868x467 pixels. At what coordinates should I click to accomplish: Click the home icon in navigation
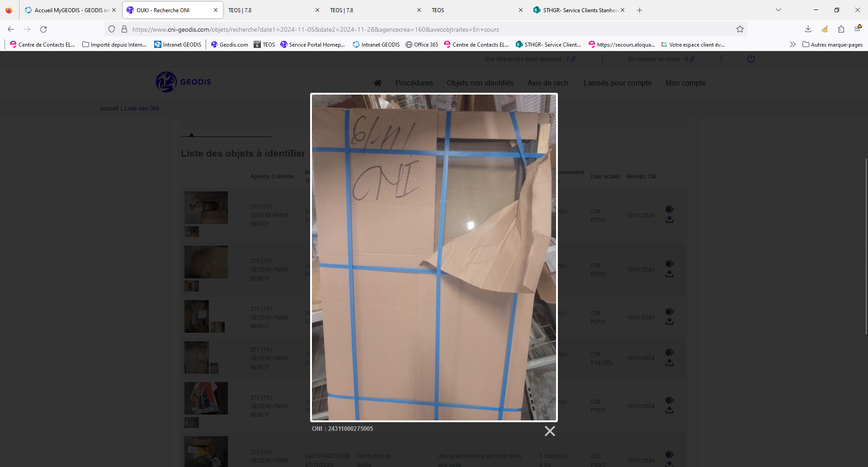[x=377, y=83]
